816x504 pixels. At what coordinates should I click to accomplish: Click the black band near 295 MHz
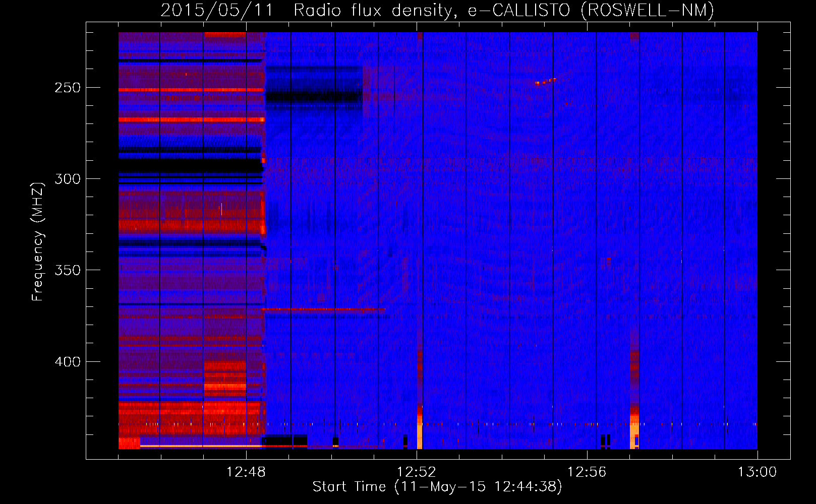point(191,166)
